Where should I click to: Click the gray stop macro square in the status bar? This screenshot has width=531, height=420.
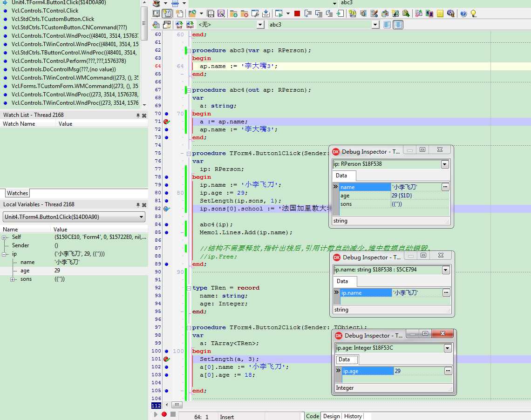pyautogui.click(x=173, y=414)
